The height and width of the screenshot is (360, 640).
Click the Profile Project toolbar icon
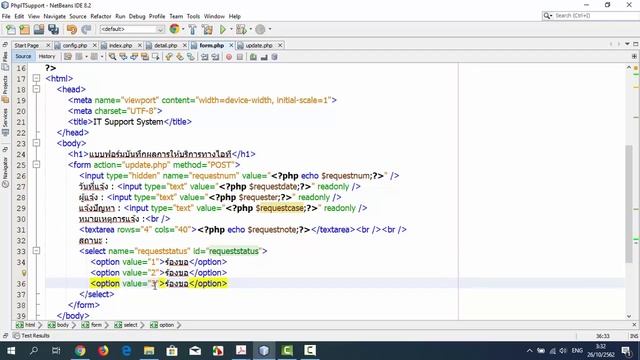(x=260, y=29)
